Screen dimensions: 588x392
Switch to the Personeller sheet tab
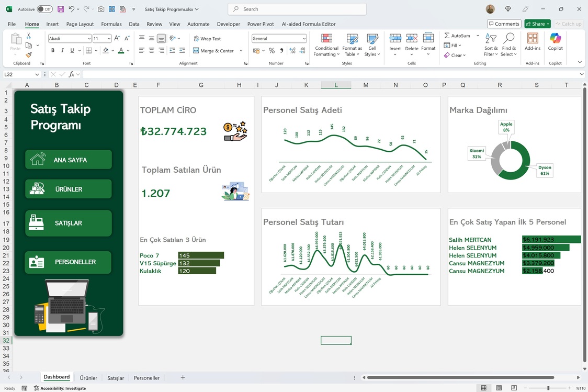coord(146,378)
